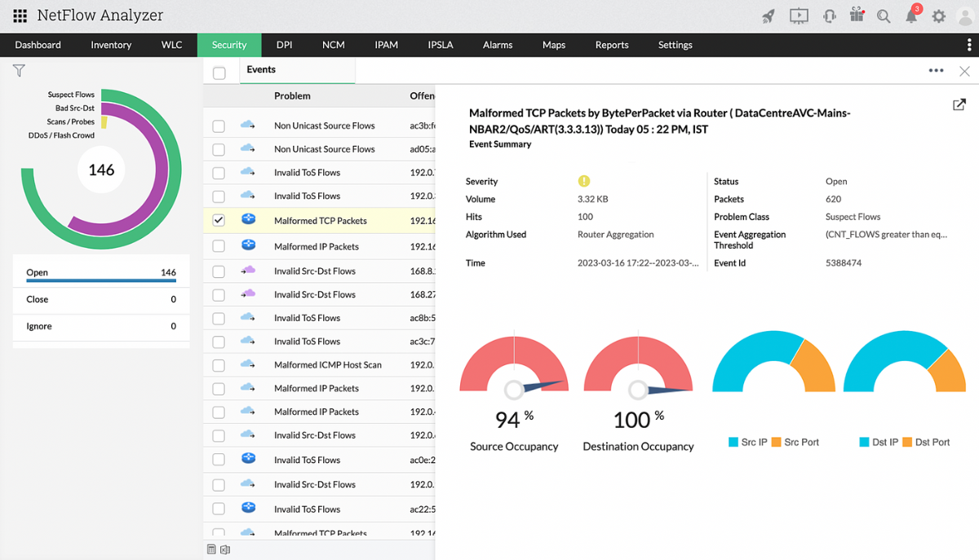Switch to the Inventory tab
Viewport: 979px width, 560px height.
[111, 45]
